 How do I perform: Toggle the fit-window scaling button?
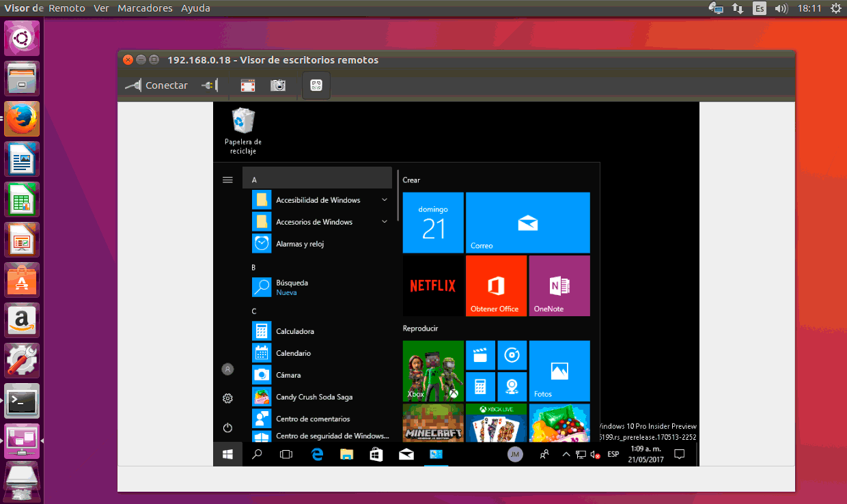[x=316, y=85]
